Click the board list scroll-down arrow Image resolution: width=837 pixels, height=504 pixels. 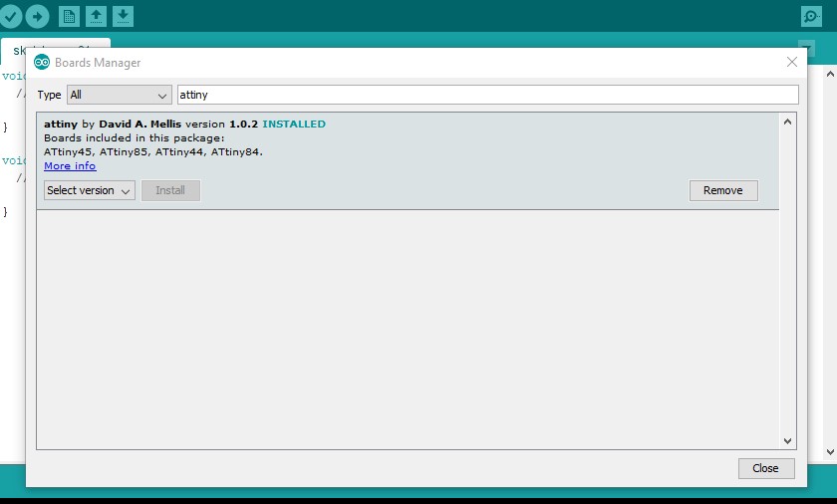(787, 440)
